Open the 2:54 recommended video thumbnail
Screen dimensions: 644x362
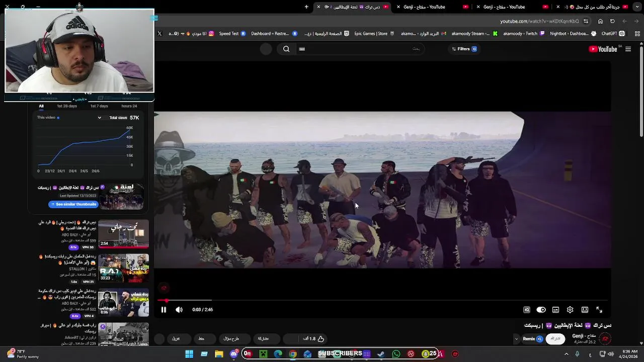pos(123,234)
